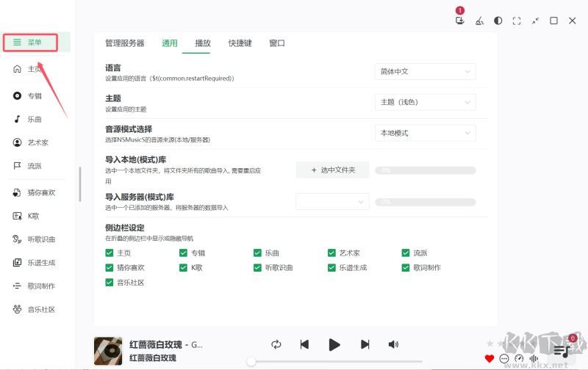The width and height of the screenshot is (588, 370).
Task: Click the playback speed gauge icon
Action: pos(519,359)
